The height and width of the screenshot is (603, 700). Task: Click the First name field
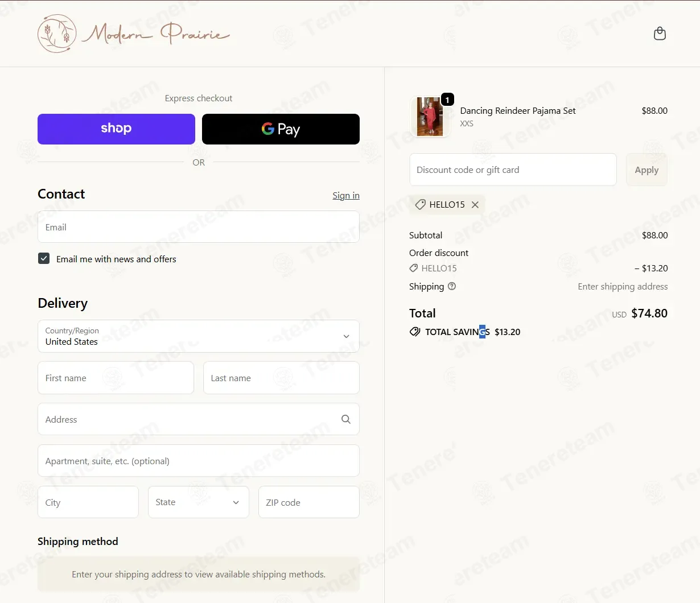(x=116, y=378)
